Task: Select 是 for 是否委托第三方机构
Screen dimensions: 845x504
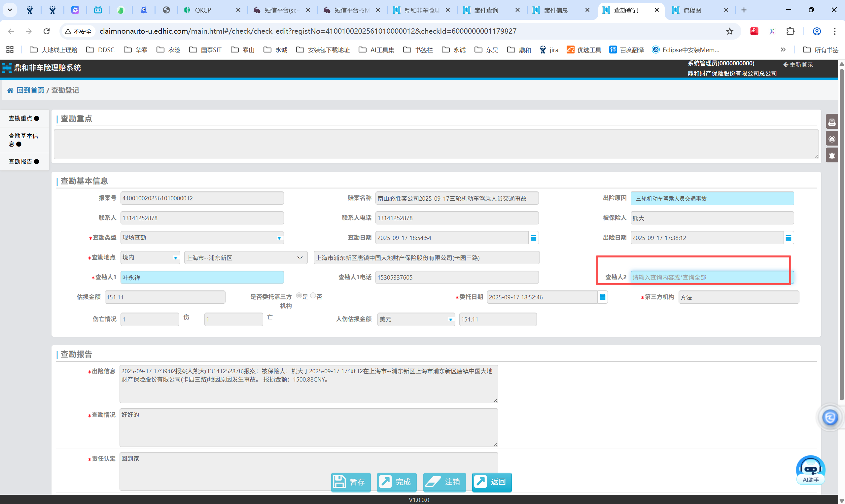Action: point(299,295)
